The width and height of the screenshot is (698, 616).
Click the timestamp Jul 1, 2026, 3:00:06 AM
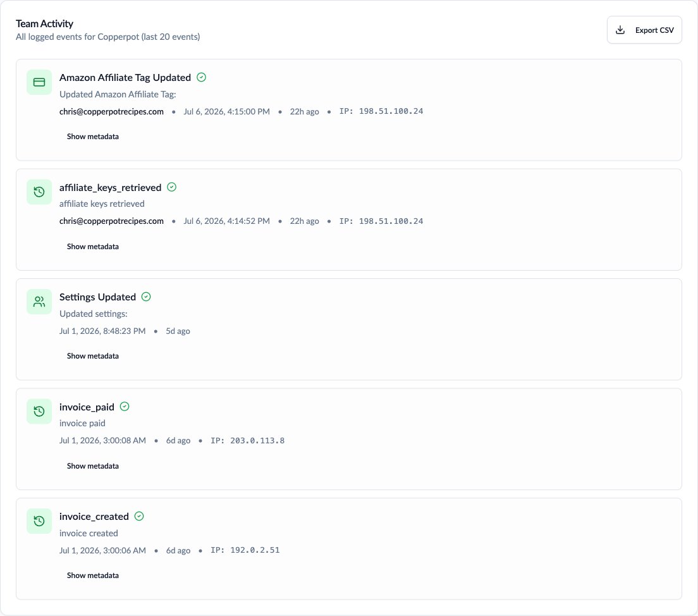click(x=102, y=550)
